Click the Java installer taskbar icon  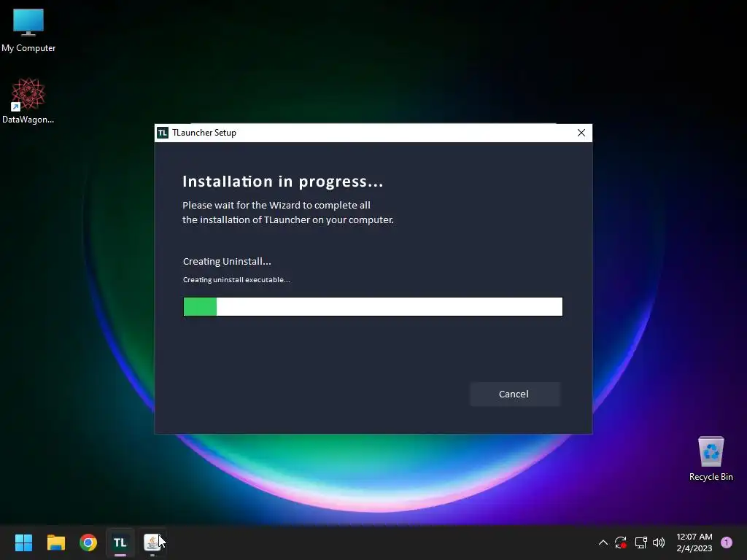pos(152,542)
